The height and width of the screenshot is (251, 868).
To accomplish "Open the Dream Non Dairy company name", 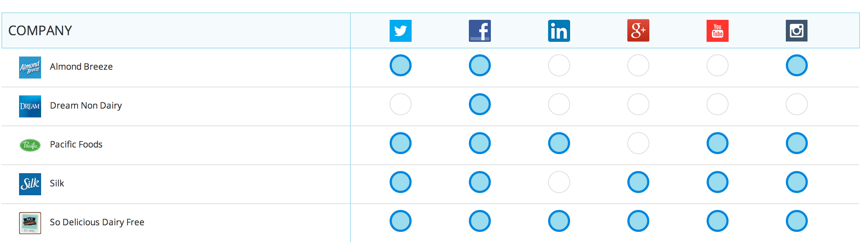I will click(86, 106).
